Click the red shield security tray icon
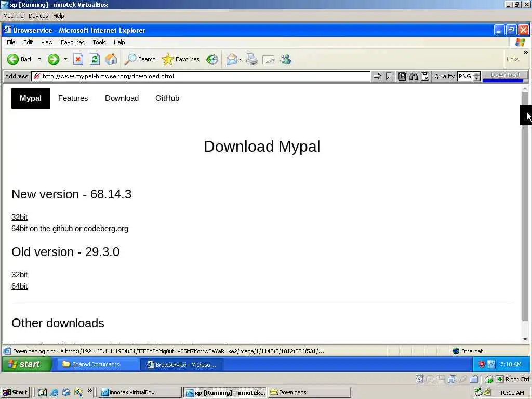 click(482, 364)
